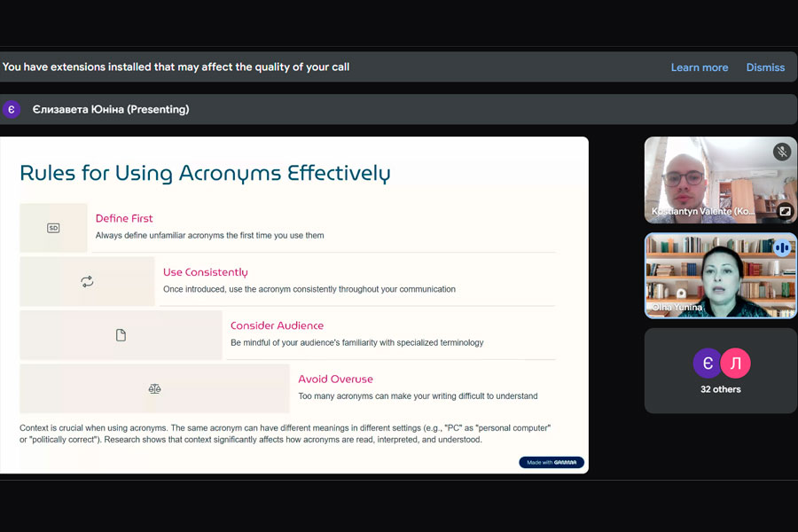Click the slide title Rules for Using Acronyms Effectively
The height and width of the screenshot is (532, 798).
pyautogui.click(x=205, y=173)
